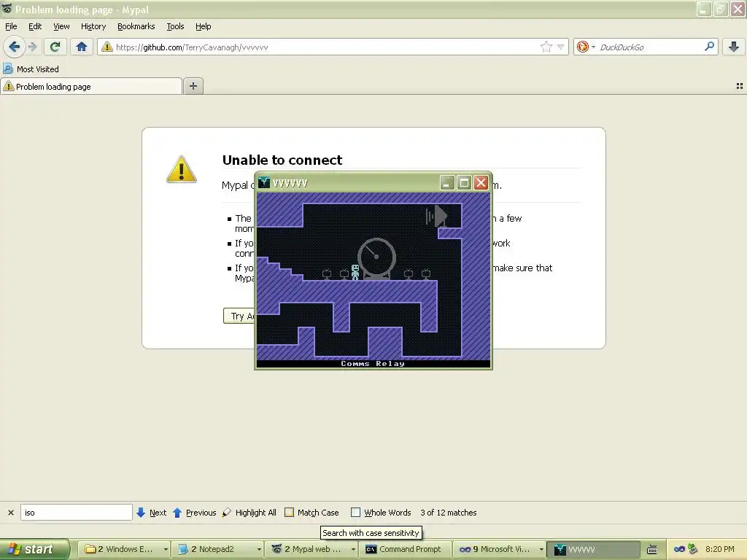Minimize the VVVVVV game window
This screenshot has width=747, height=560.
coord(447,183)
